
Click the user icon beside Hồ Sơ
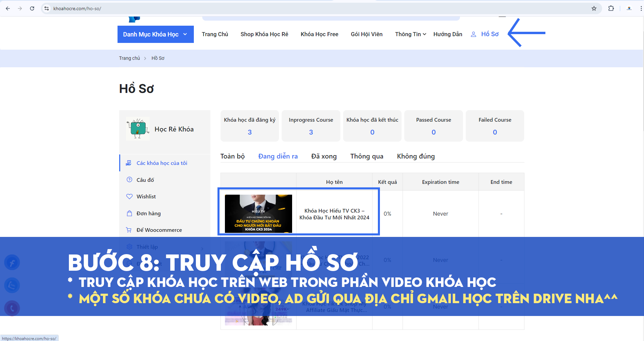tap(473, 34)
